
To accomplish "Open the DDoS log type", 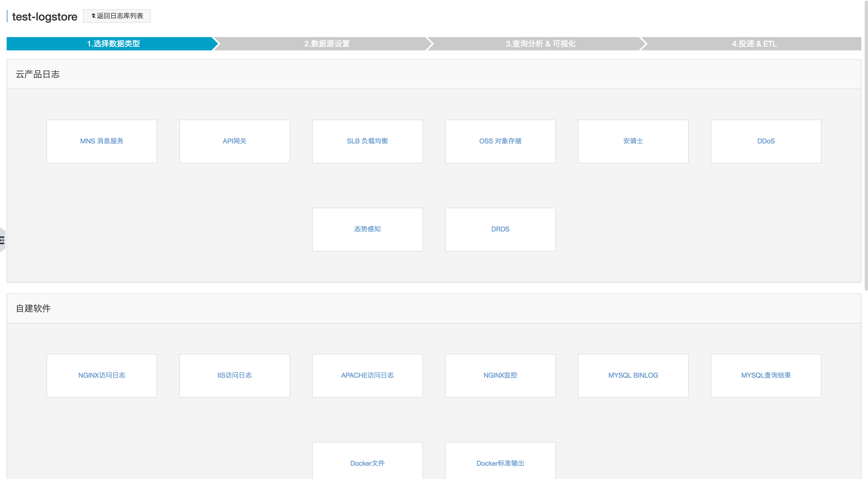I will [x=766, y=141].
